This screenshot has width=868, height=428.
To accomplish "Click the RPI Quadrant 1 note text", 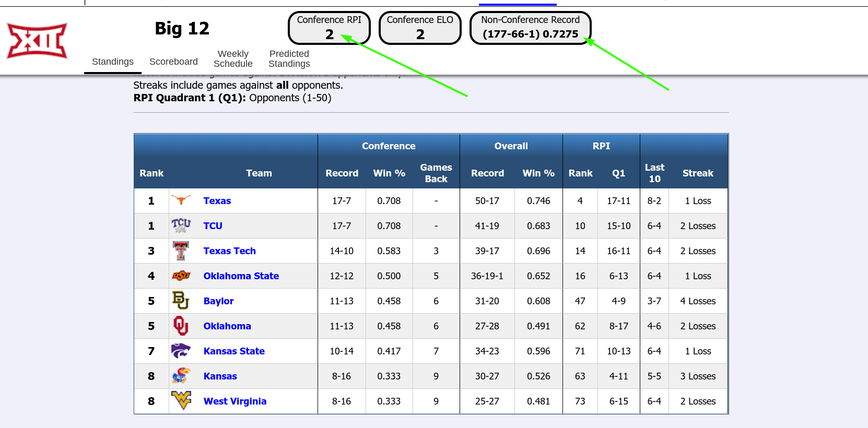I will (x=232, y=98).
